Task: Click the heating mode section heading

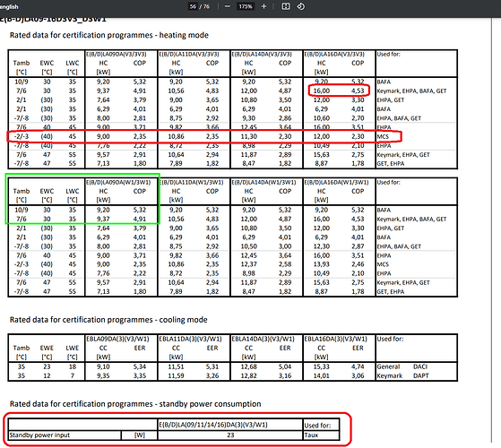Action: click(x=109, y=35)
